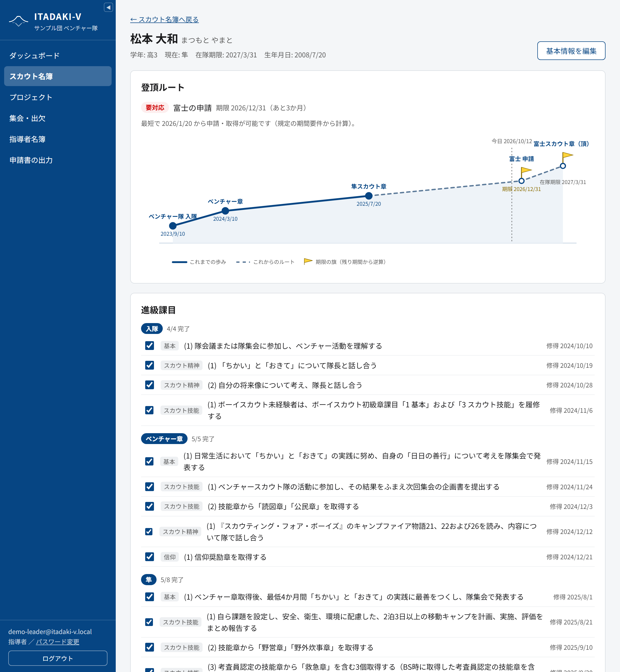
Task: Click the ベンチャー章 section badge
Action: [x=164, y=439]
